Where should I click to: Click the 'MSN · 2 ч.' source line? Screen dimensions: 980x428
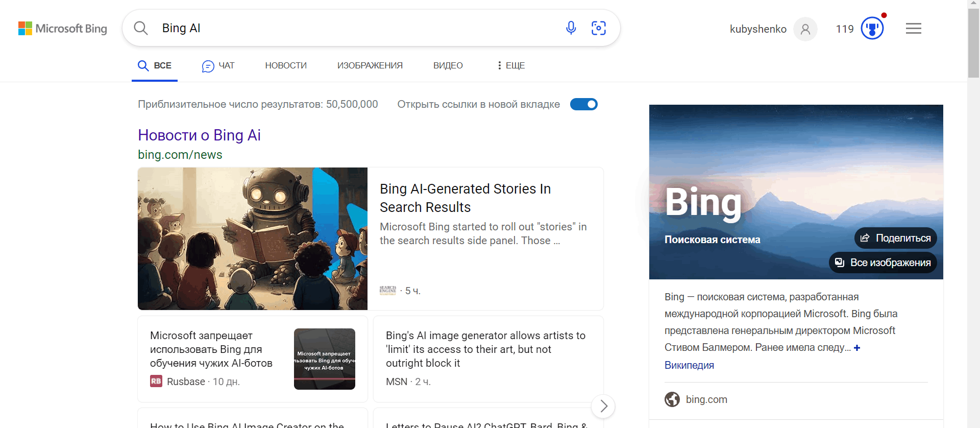coord(408,382)
